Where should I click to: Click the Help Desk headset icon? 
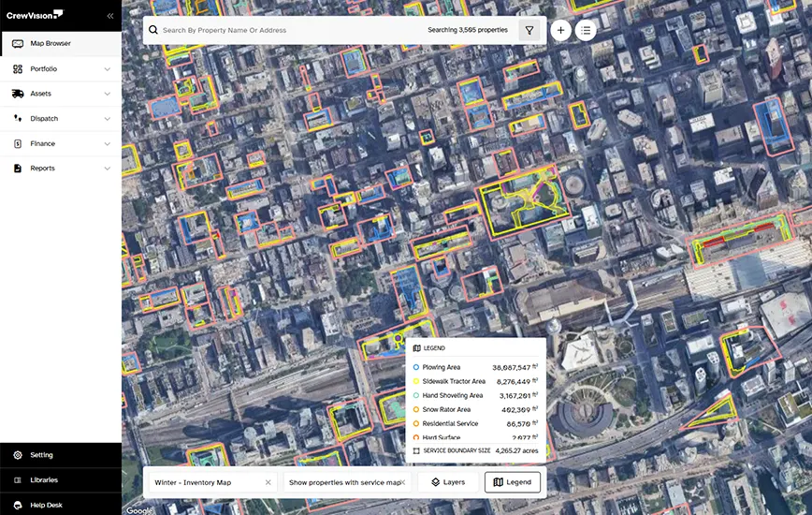coord(18,505)
